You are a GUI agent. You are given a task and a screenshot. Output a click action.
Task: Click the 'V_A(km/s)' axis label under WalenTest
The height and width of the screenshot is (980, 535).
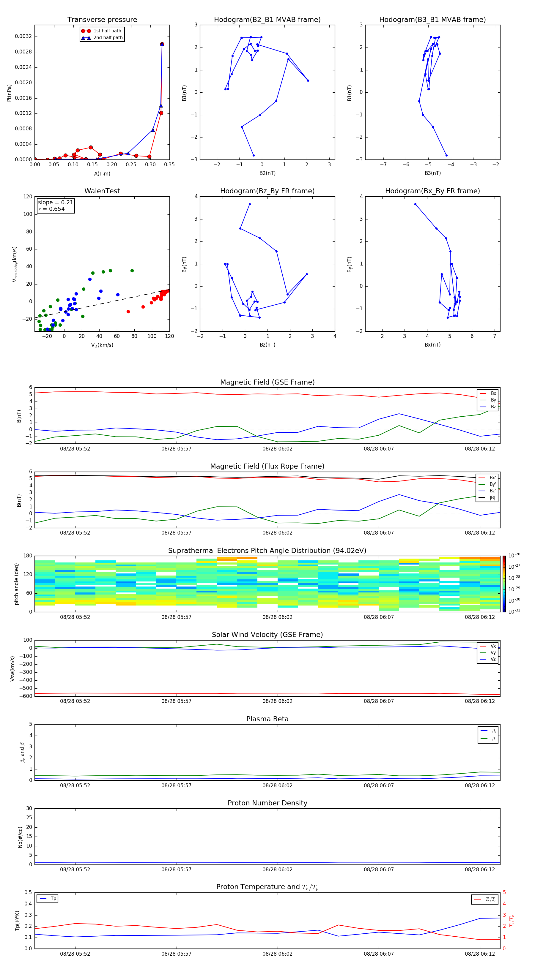(102, 345)
